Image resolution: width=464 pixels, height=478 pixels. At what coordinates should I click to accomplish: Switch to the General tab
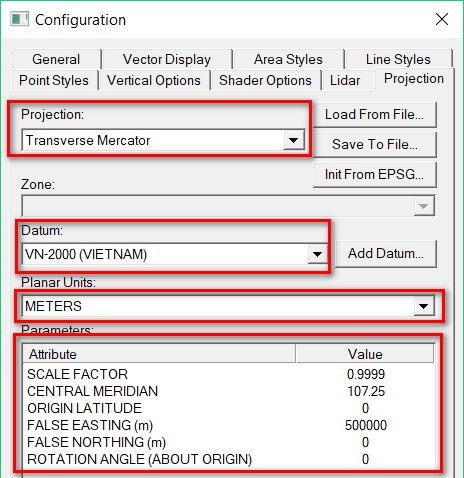(56, 59)
